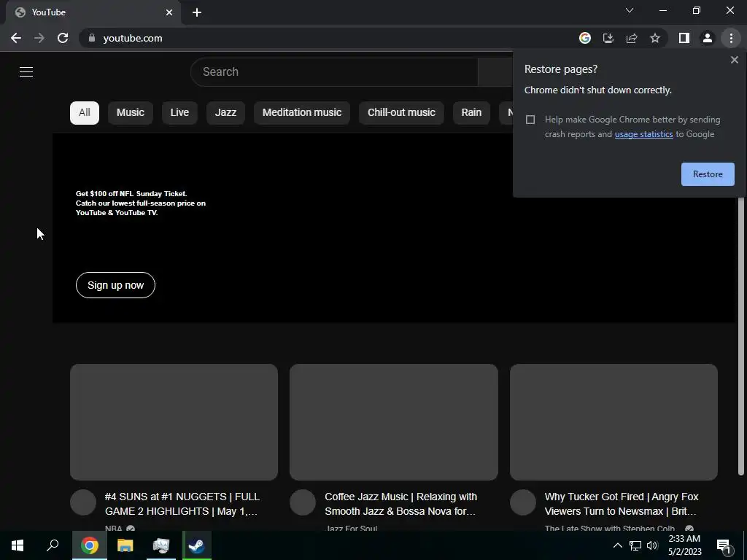Open the usage statistics link
Screen dimensions: 747x560
point(643,134)
